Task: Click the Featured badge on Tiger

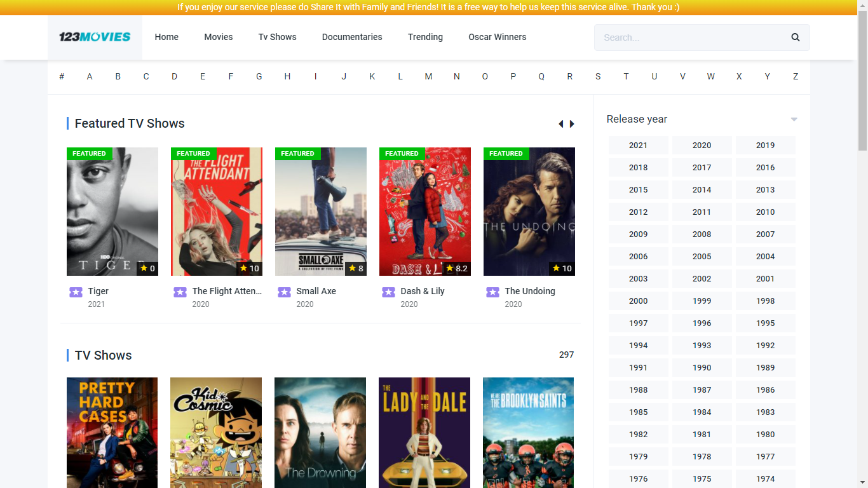Action: (90, 153)
